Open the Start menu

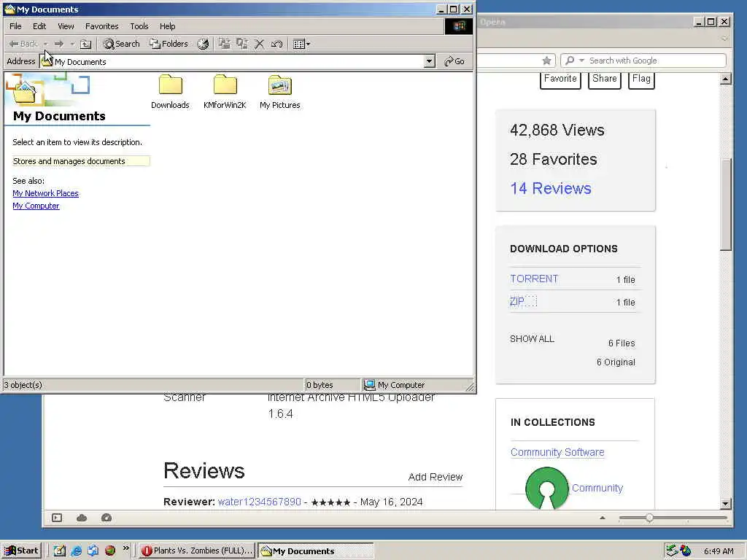21,551
